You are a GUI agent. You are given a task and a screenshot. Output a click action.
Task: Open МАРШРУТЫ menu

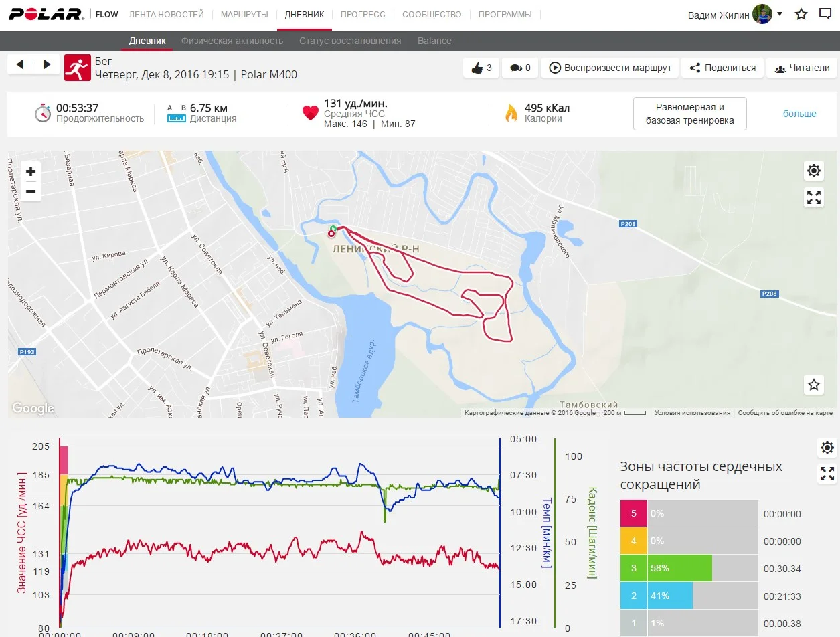point(244,14)
